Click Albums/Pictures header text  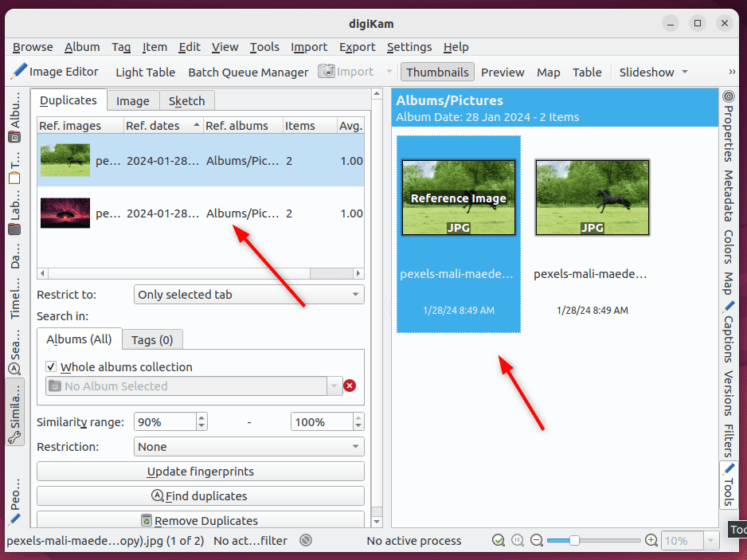pyautogui.click(x=449, y=100)
